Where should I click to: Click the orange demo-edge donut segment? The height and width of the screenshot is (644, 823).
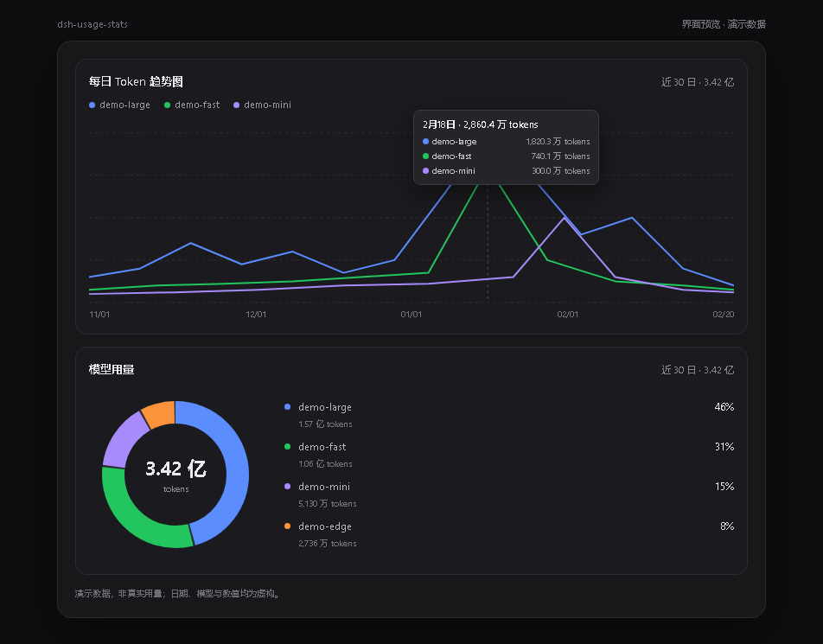(160, 413)
